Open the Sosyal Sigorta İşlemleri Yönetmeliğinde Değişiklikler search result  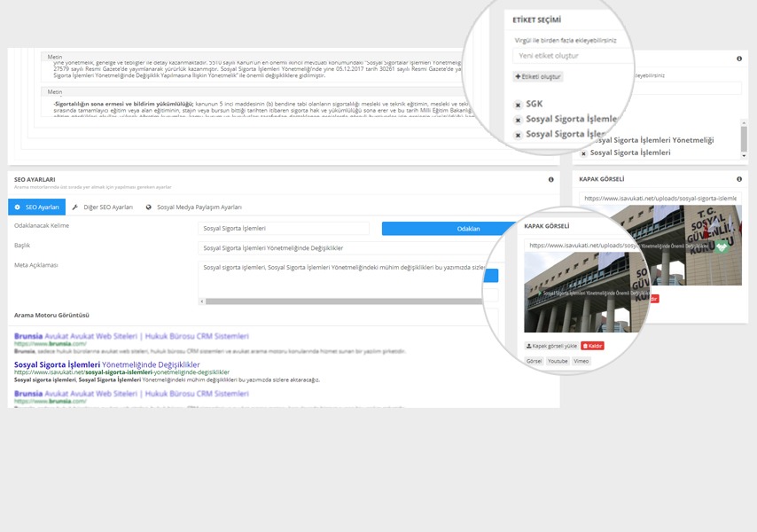[x=106, y=364]
